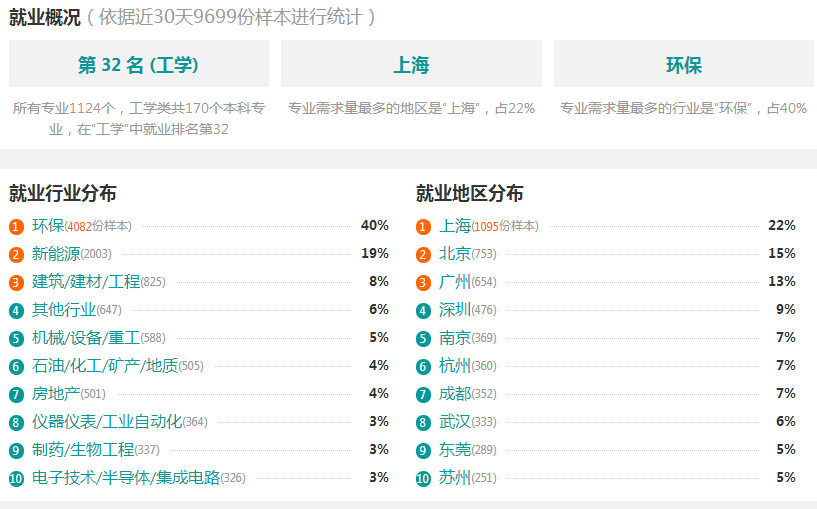Open the 电子技术/半导体/集成电路 industry link

click(126, 478)
